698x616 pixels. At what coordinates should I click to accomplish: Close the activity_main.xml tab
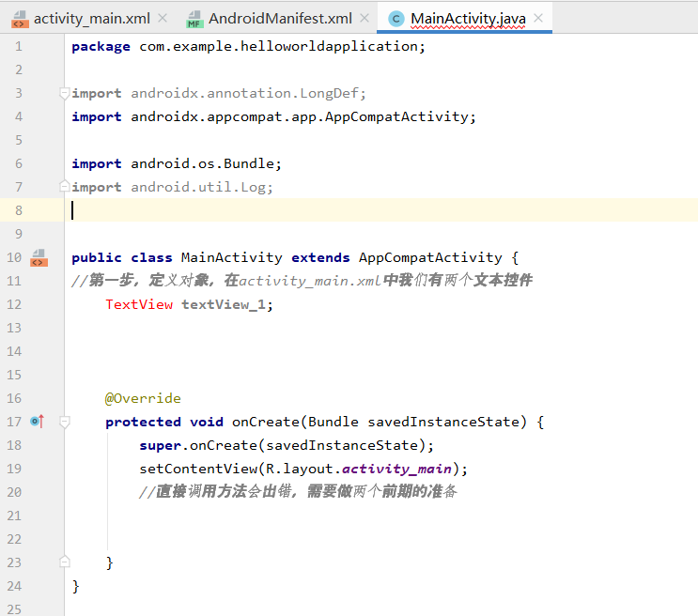tap(163, 18)
